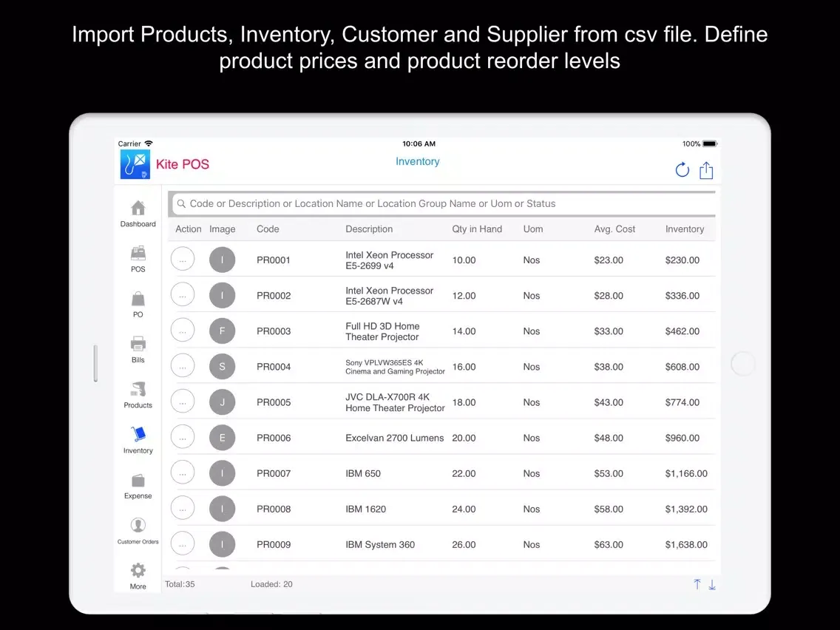The image size is (840, 630).
Task: Open the Bills printer section
Action: [138, 350]
